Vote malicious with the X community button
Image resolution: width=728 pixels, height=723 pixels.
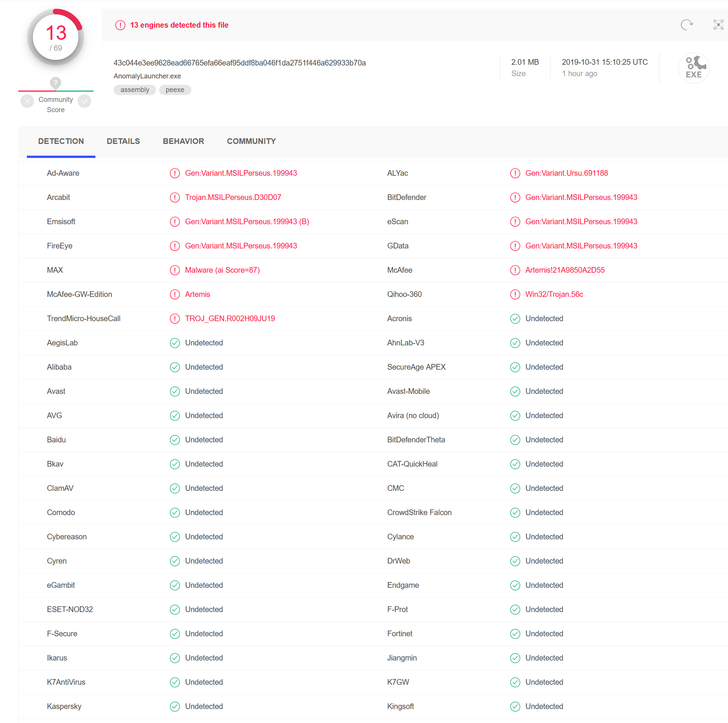coord(27,101)
